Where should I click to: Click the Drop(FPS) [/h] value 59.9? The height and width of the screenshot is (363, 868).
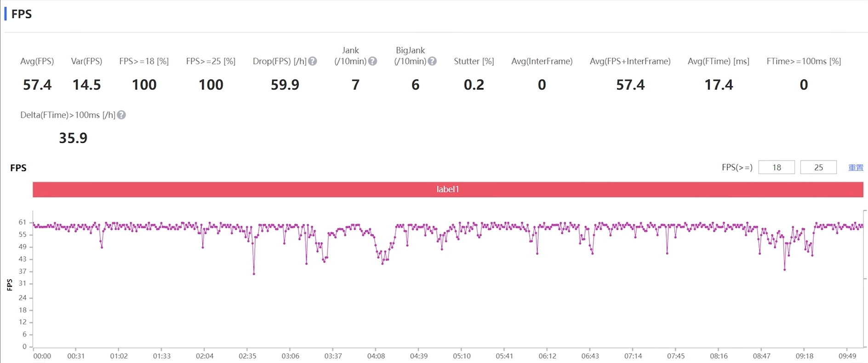pyautogui.click(x=285, y=85)
